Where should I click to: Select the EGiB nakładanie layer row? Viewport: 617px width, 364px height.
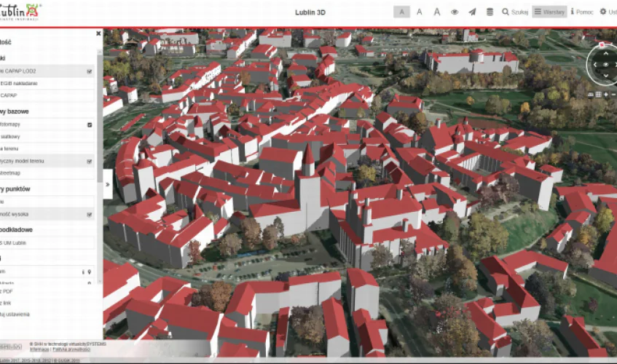[47, 83]
